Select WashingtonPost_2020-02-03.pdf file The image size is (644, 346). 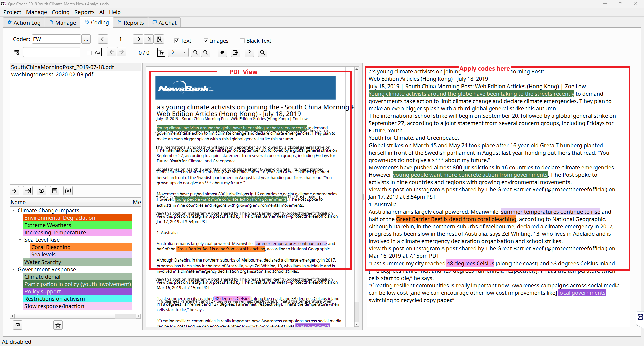(52, 74)
